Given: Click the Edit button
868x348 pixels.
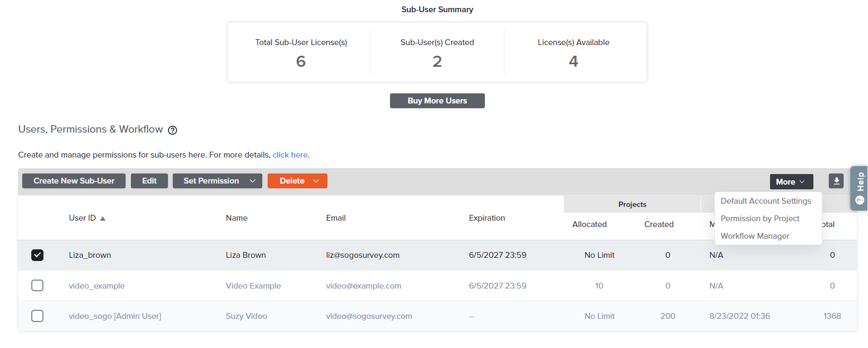Looking at the screenshot, I should tap(149, 181).
